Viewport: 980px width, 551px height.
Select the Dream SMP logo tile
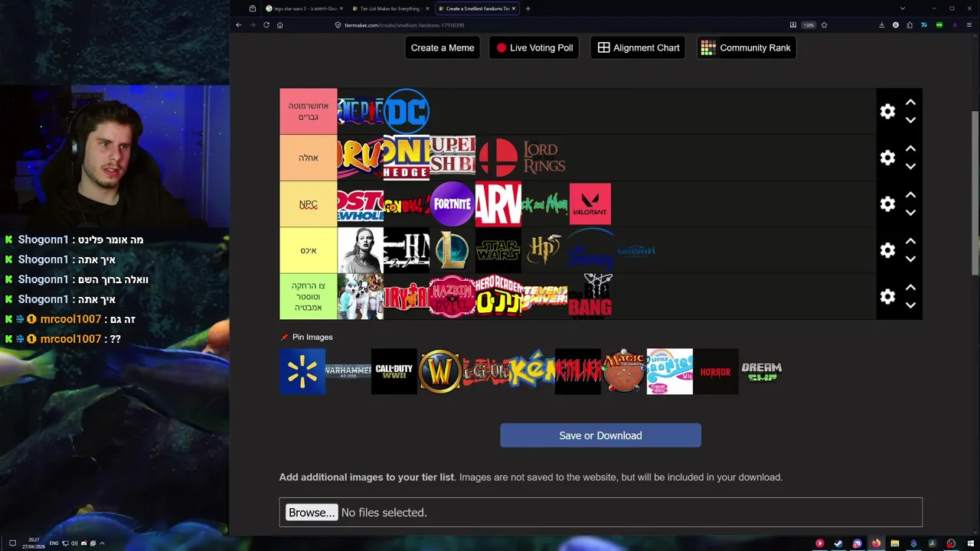[762, 371]
